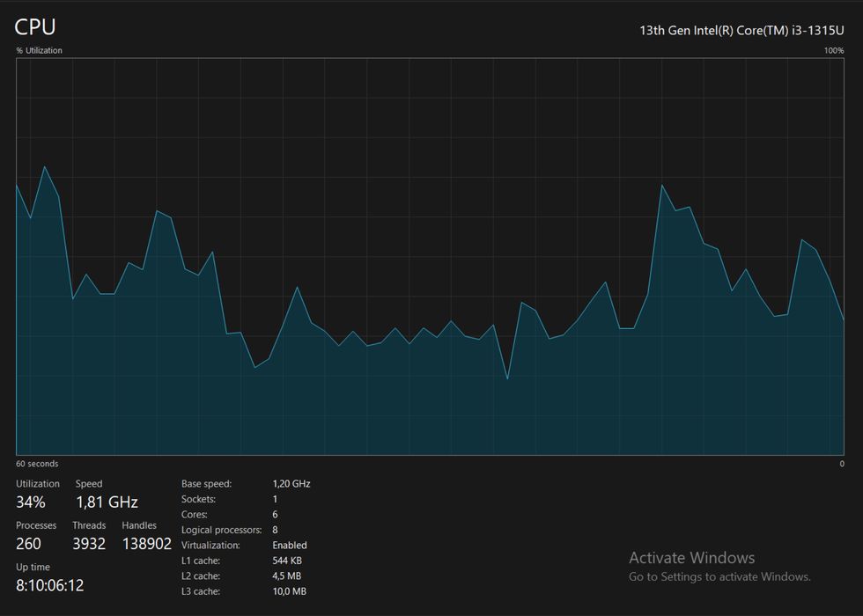
Task: Click the Processes count 260
Action: point(28,544)
